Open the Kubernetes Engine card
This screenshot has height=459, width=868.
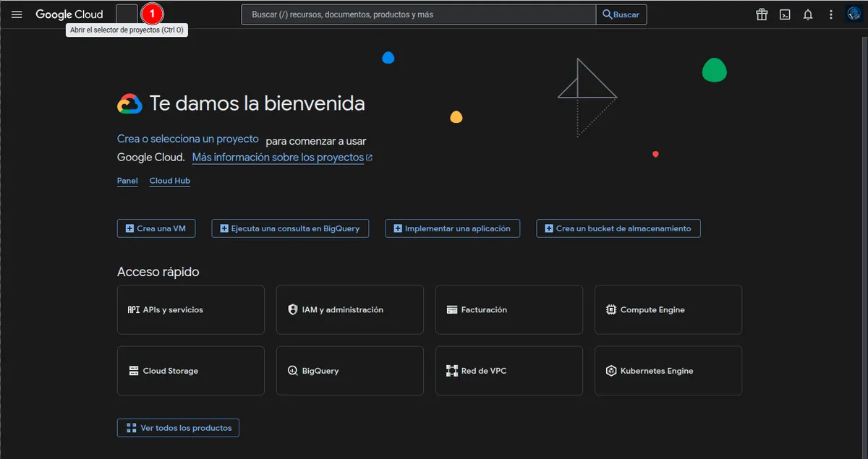668,371
